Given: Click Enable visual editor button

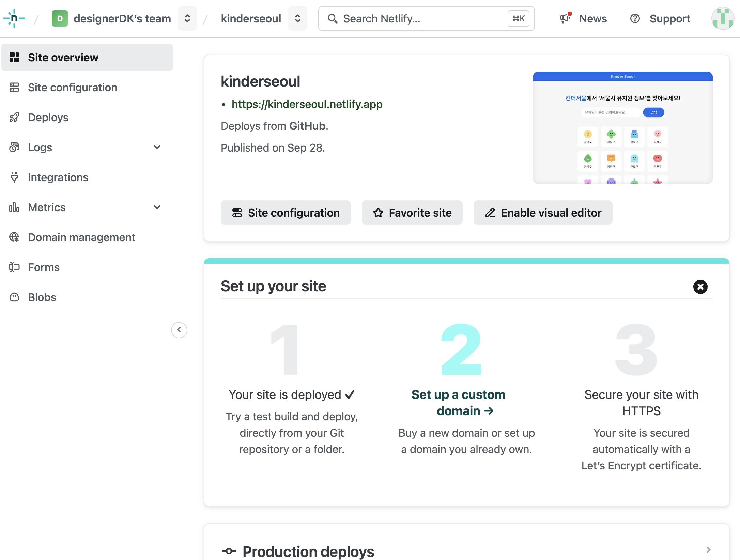Looking at the screenshot, I should 543,213.
